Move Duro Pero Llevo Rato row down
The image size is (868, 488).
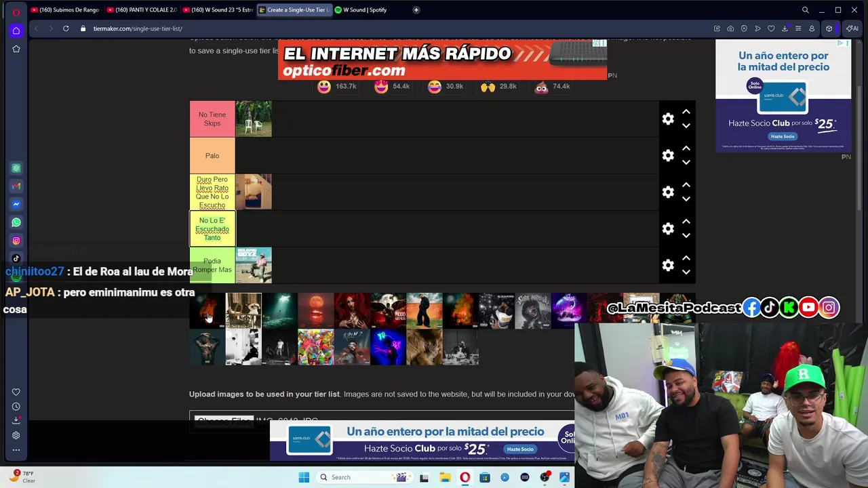(686, 199)
